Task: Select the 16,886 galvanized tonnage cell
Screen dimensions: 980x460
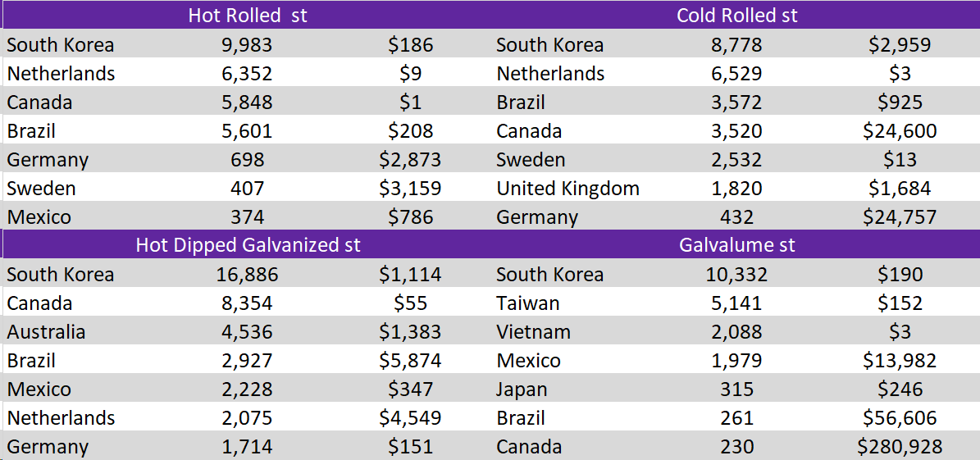Action: pos(247,275)
